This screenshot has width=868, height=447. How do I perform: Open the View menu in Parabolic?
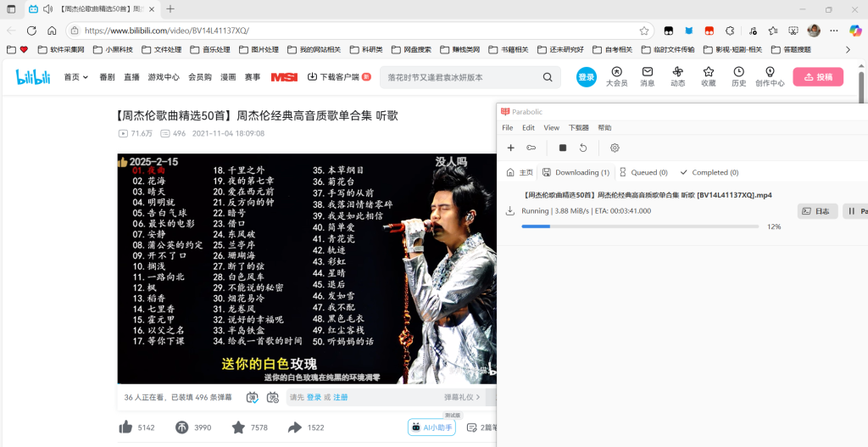pos(552,128)
